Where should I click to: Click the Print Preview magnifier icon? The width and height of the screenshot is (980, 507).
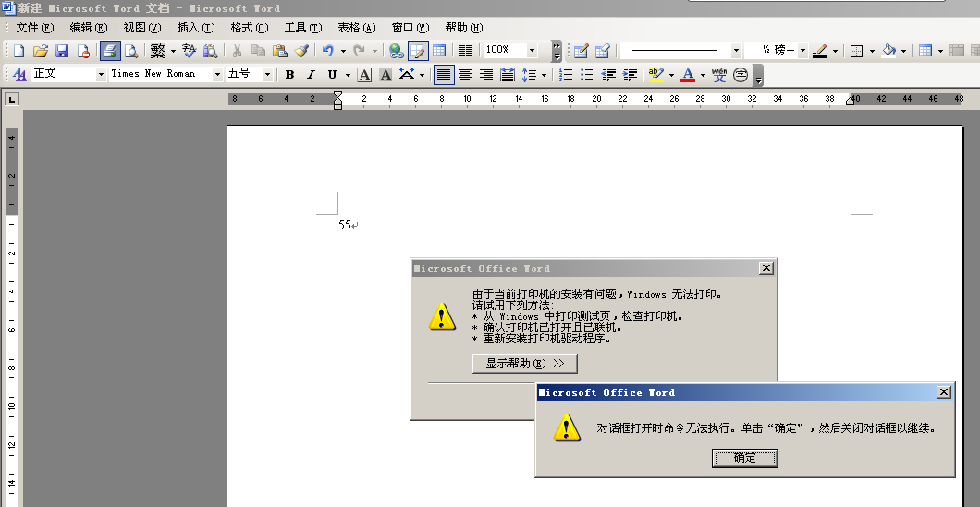[x=131, y=51]
